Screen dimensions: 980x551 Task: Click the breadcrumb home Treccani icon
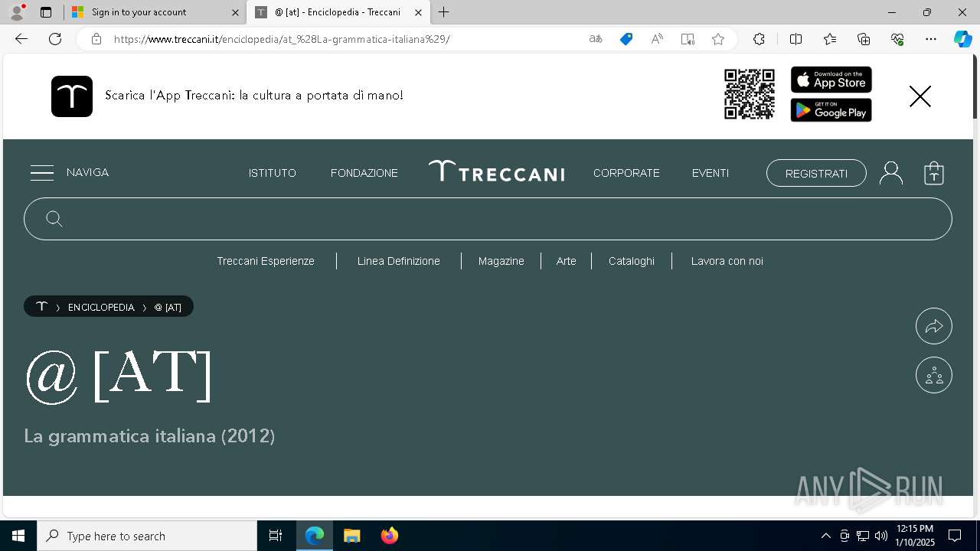click(x=41, y=306)
